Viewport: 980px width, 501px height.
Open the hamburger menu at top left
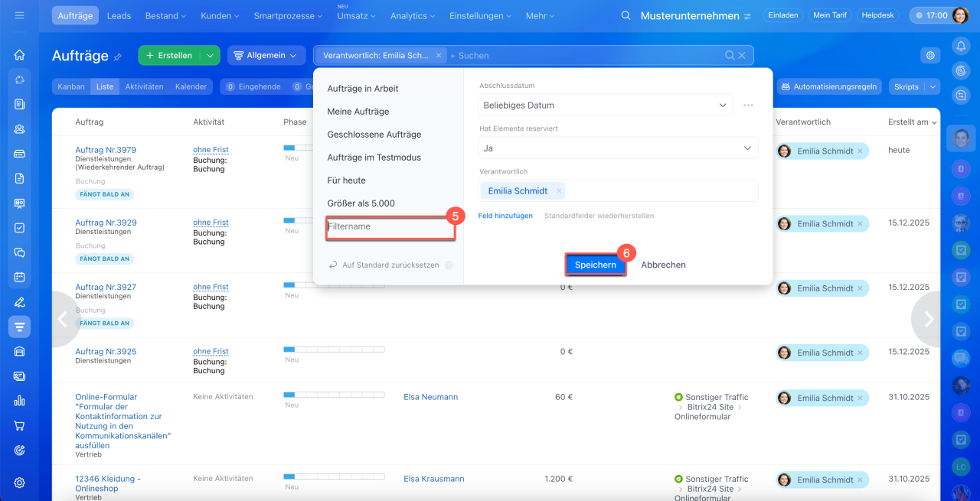[19, 15]
